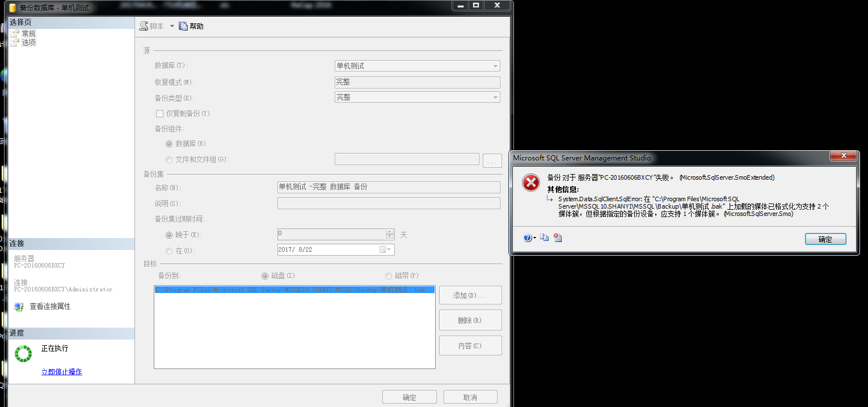The width and height of the screenshot is (868, 407).
Task: Toggle the 仅复制备份 checkbox
Action: tap(159, 113)
